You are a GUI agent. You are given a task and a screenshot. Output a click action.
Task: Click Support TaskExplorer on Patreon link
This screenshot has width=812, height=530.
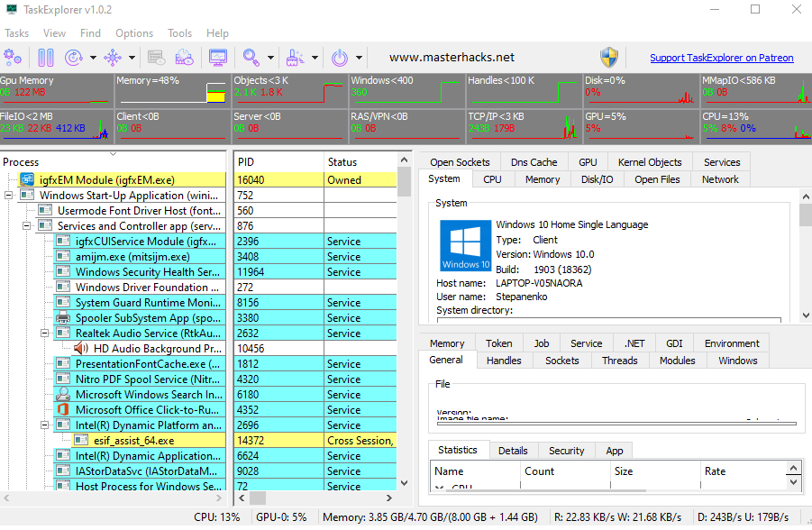click(x=721, y=58)
